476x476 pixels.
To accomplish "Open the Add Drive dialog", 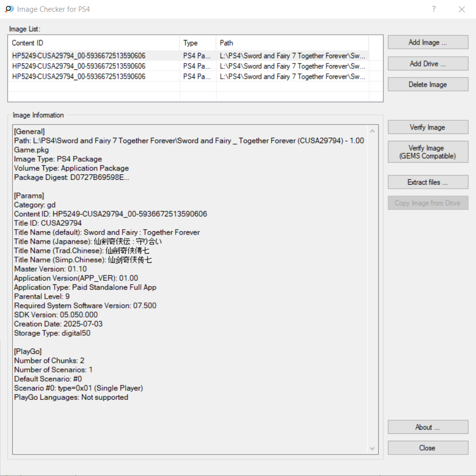I will (428, 64).
